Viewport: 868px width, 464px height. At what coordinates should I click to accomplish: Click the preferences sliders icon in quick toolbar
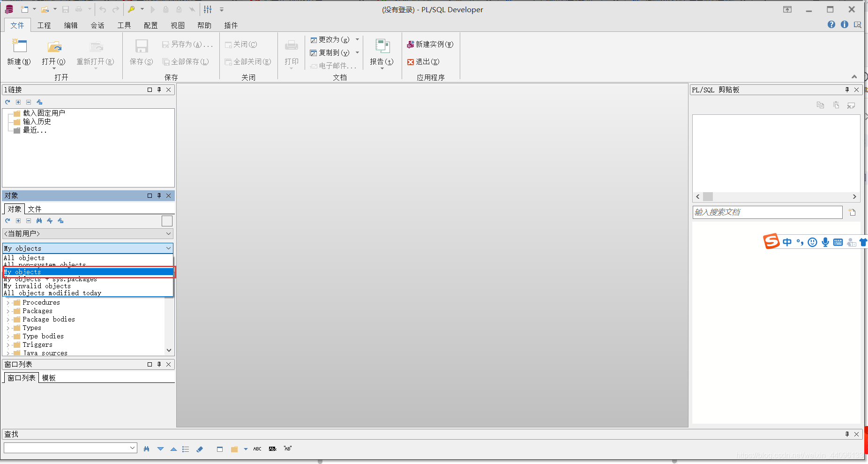(x=208, y=9)
